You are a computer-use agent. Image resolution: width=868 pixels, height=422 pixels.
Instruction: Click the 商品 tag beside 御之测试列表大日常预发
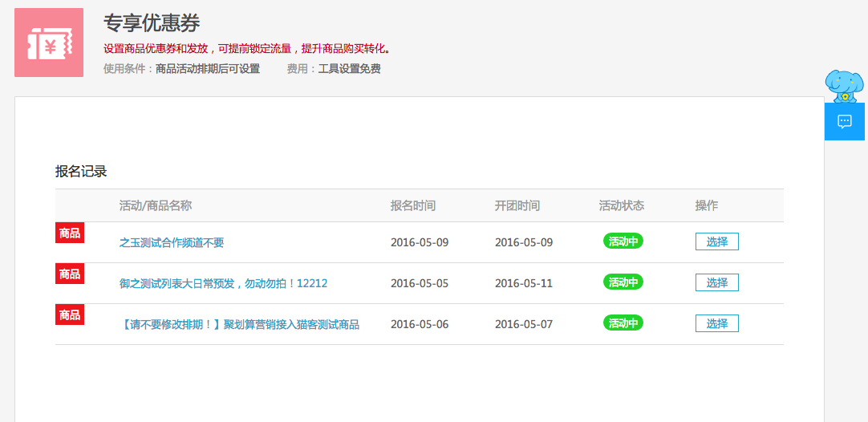coord(70,274)
